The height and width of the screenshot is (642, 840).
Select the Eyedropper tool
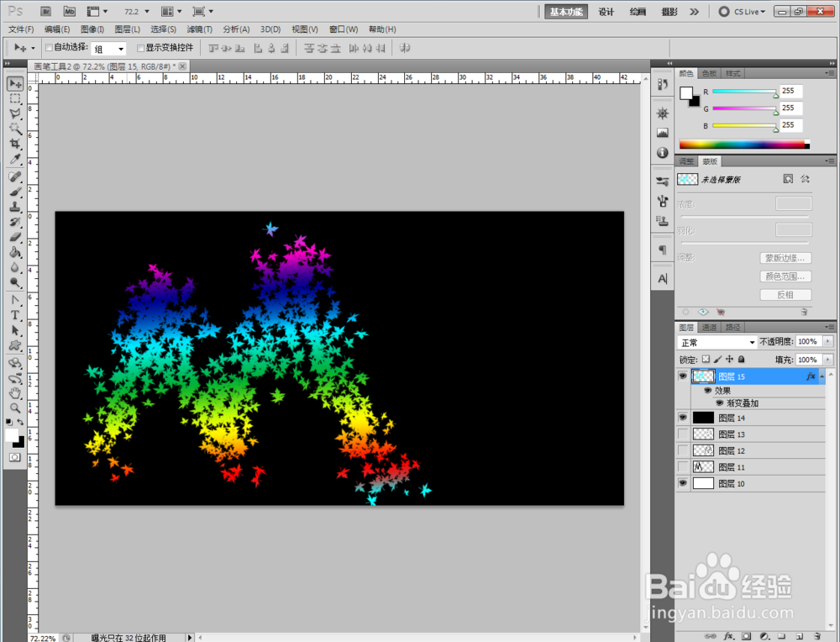[x=15, y=159]
